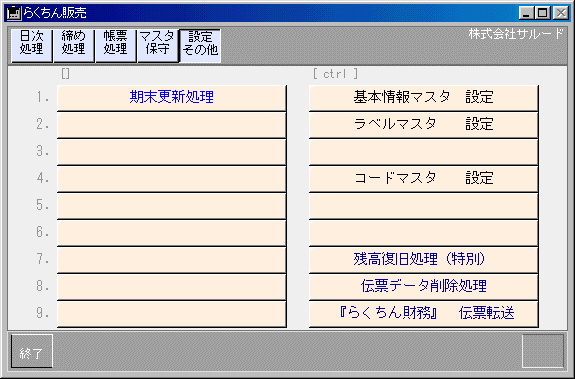575x379 pixels.
Task: Run 残高復旧処理（特別）
Action: tap(424, 260)
